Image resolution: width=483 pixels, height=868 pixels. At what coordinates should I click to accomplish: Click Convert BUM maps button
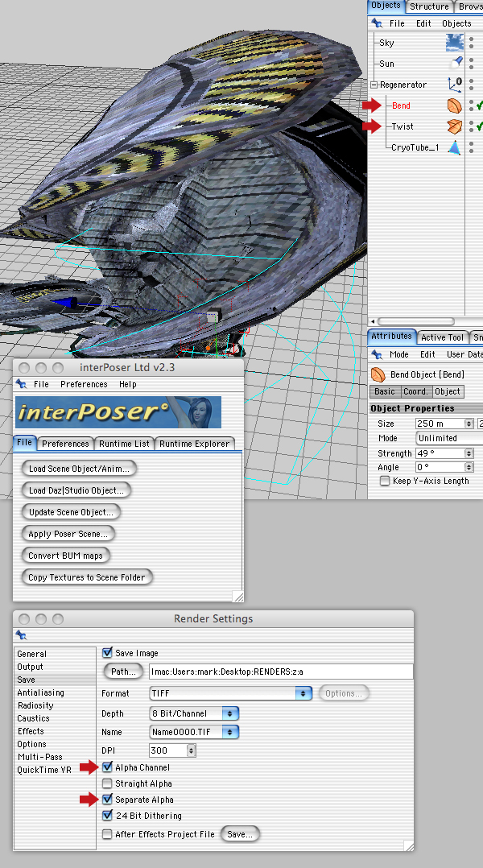(66, 556)
